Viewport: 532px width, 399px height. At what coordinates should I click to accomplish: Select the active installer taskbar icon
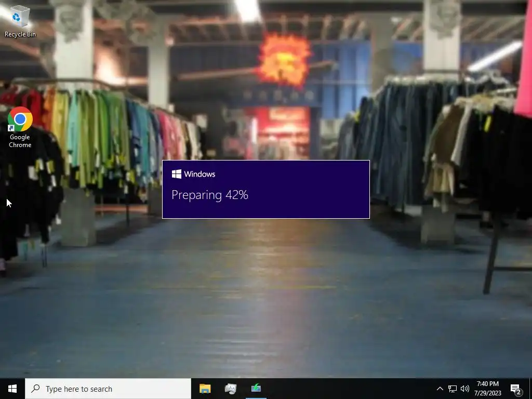coord(256,389)
